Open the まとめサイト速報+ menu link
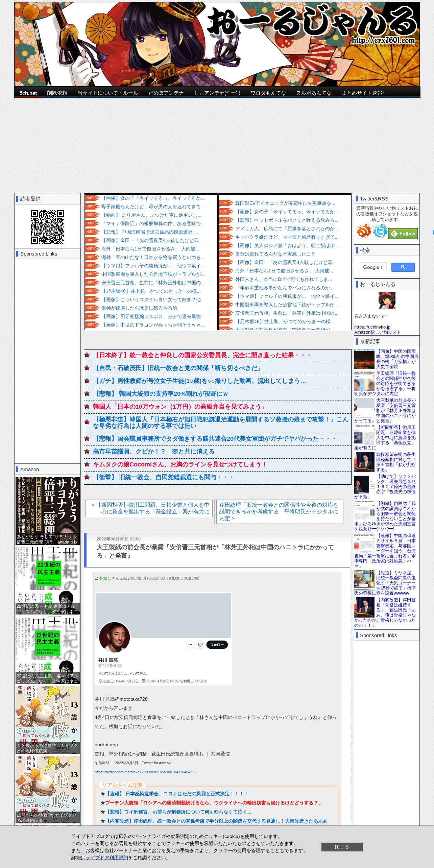Image resolution: width=434 pixels, height=868 pixels. [x=363, y=93]
